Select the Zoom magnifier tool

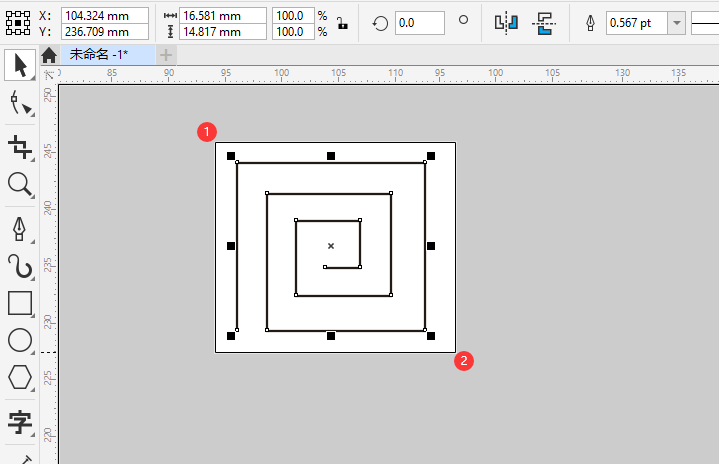pos(20,185)
